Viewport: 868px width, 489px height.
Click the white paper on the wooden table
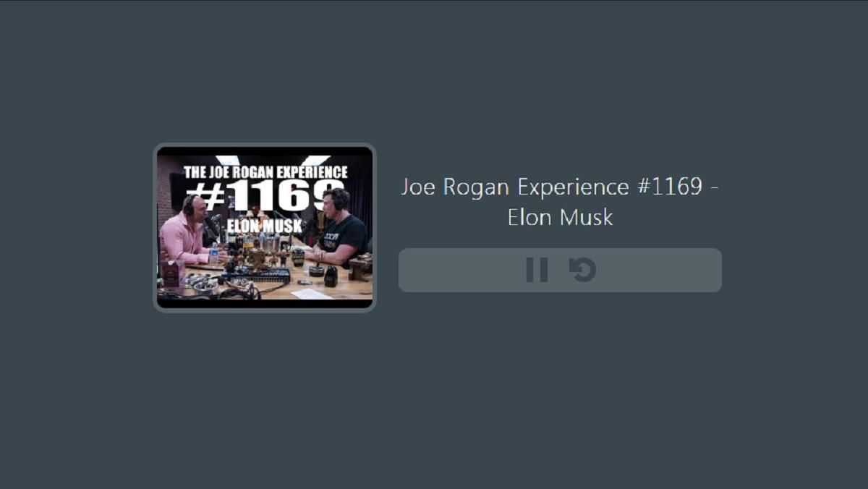click(x=312, y=294)
